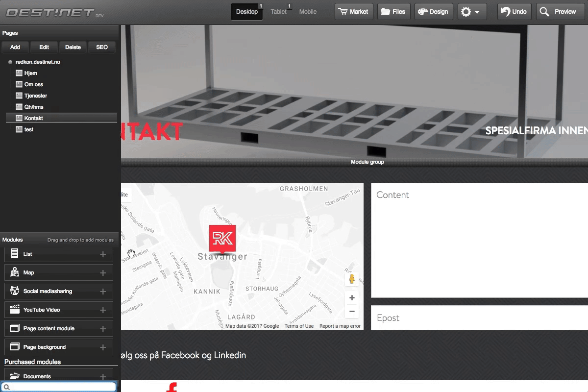Screen dimensions: 588x392
Task: Click the SEO button in Pages panel
Action: pyautogui.click(x=101, y=47)
